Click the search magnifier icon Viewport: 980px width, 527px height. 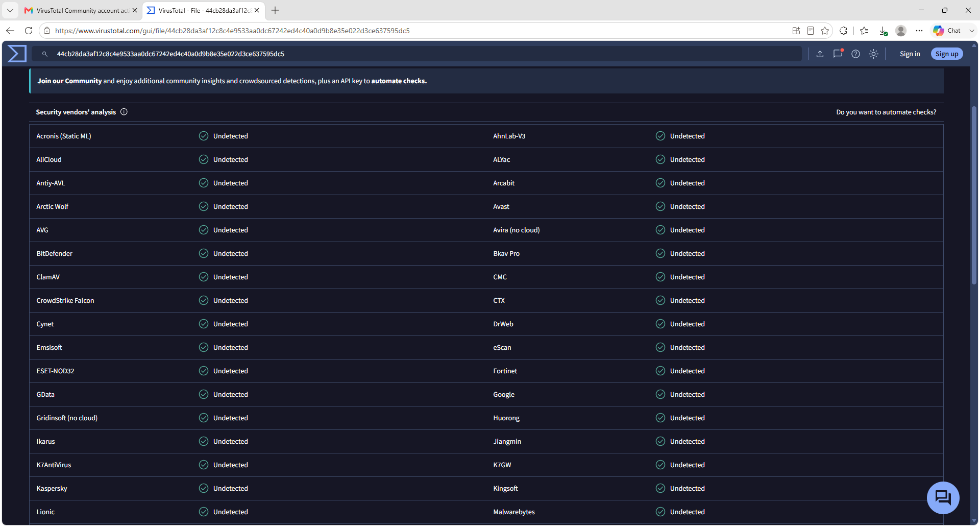[45, 54]
